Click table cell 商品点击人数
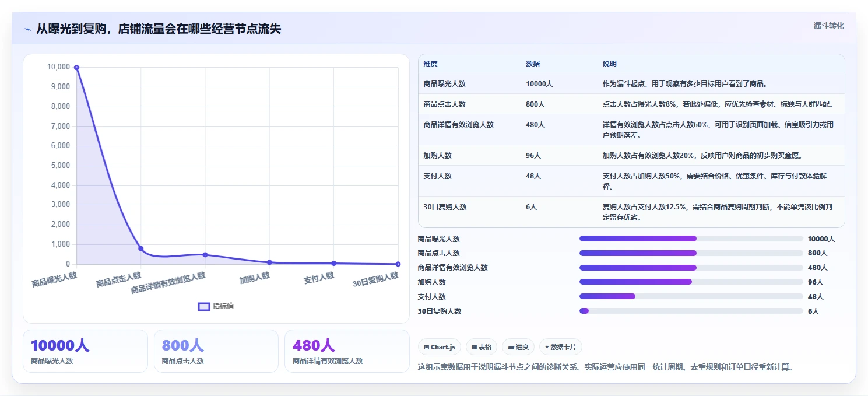 445,104
